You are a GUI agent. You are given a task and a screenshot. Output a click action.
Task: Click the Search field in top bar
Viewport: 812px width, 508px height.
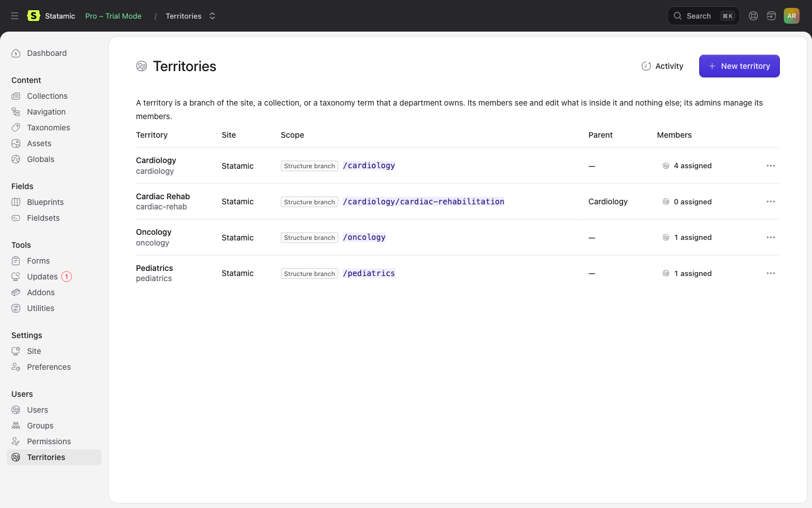coord(703,16)
